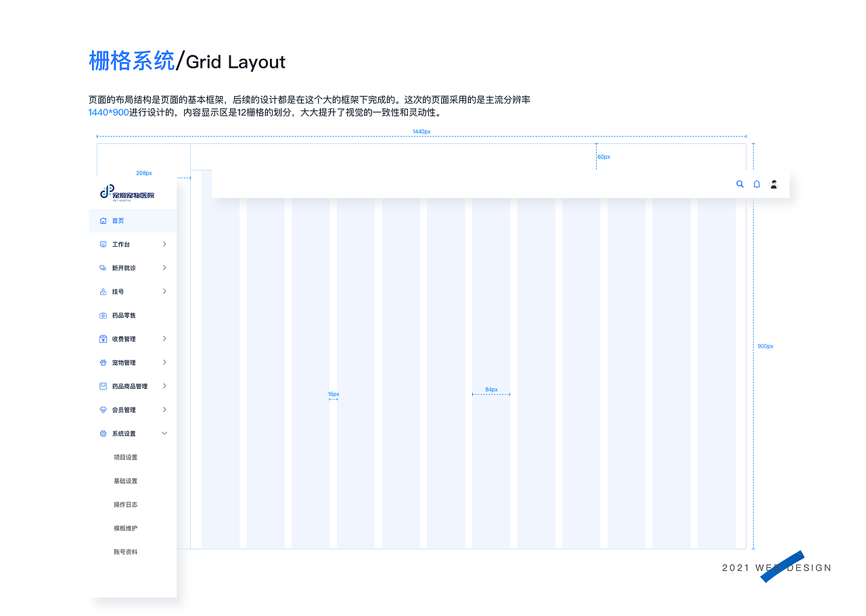The image size is (866, 616).
Task: Open 账号资料 account profile entry
Action: (125, 551)
